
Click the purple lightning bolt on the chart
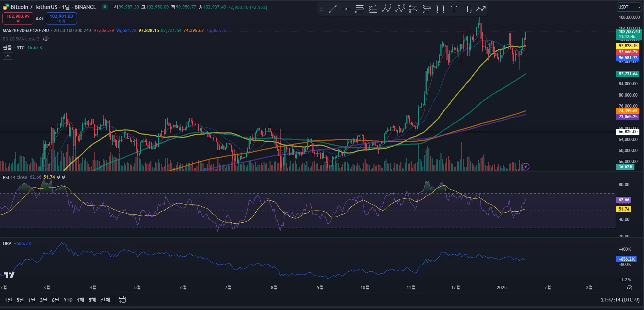[x=526, y=167]
